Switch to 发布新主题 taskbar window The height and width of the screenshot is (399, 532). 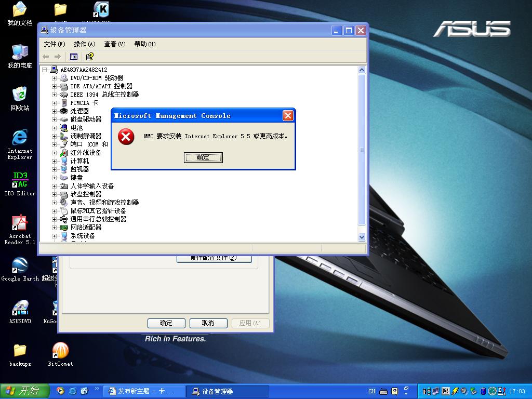tap(144, 391)
